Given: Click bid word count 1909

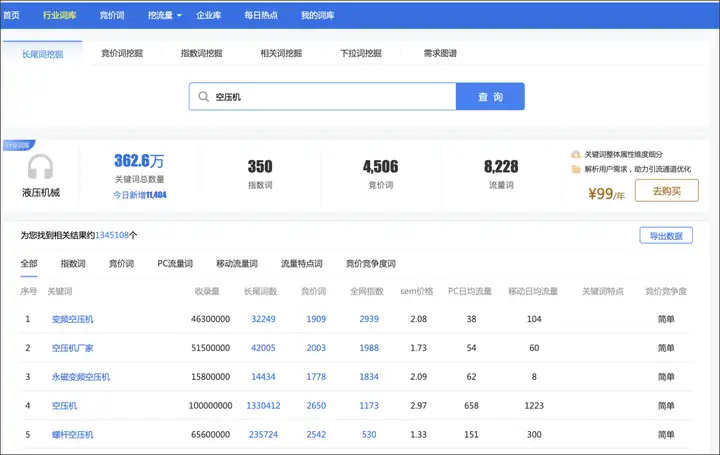Looking at the screenshot, I should pyautogui.click(x=316, y=319).
